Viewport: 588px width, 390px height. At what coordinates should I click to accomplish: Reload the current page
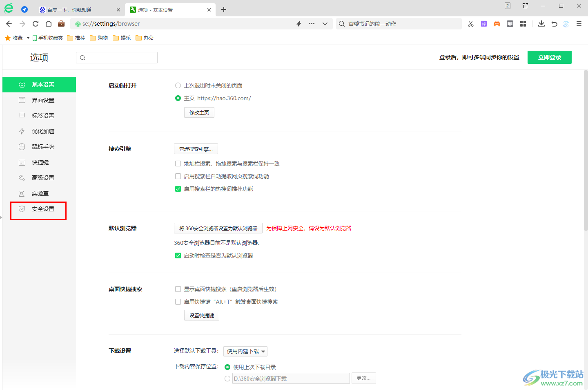36,24
